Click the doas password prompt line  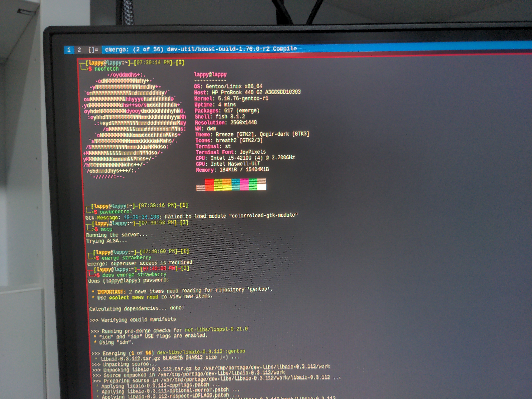coord(128,280)
